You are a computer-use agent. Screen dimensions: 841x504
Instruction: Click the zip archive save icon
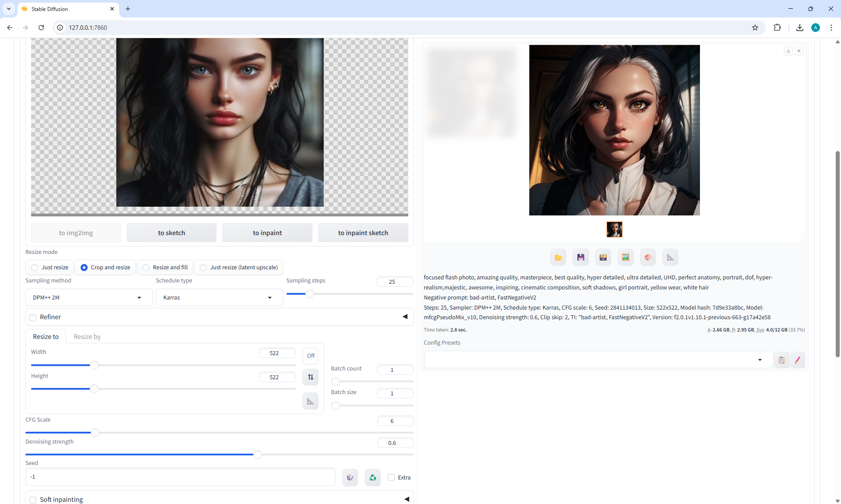pos(603,257)
